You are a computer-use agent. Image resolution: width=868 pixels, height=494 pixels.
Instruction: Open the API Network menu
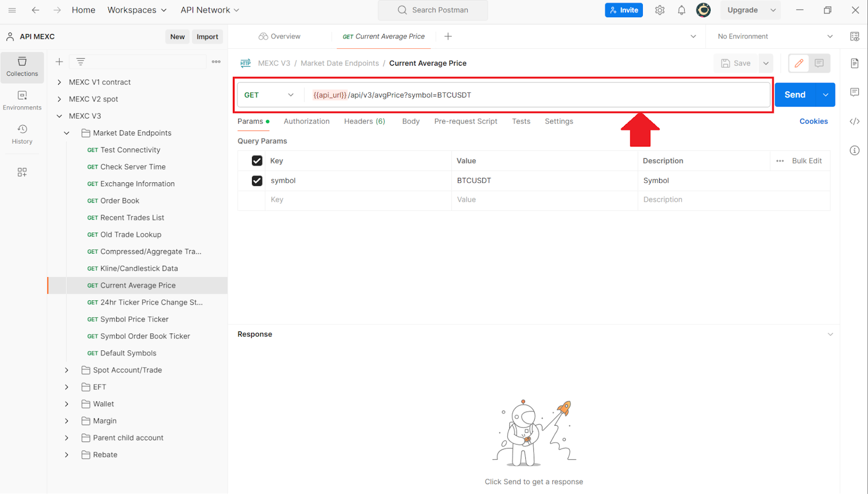pos(210,10)
